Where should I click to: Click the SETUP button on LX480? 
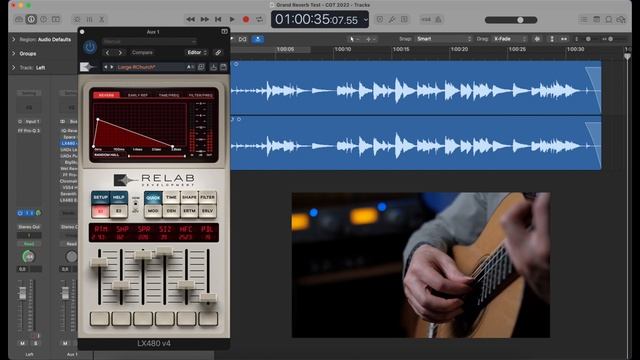coord(100,198)
